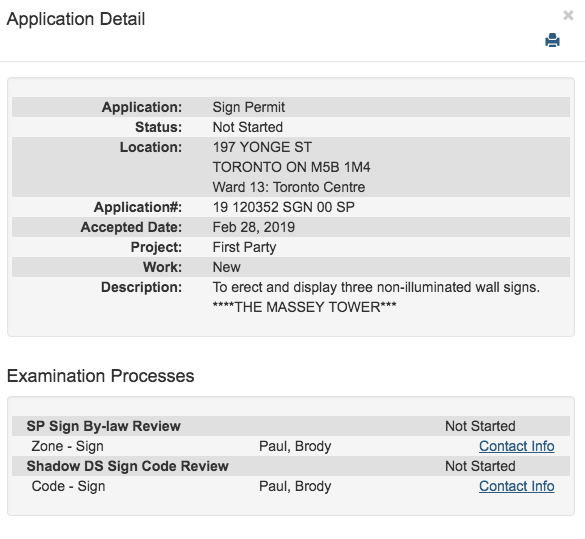Click the description line about wall signs
This screenshot has height=539, width=585.
pyautogui.click(x=376, y=287)
